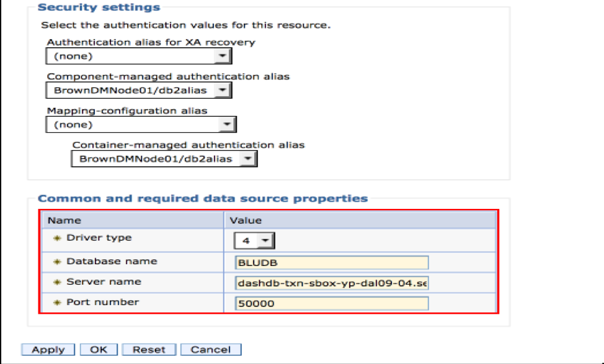Click the Value column header
This screenshot has height=364, width=604.
coord(246,220)
